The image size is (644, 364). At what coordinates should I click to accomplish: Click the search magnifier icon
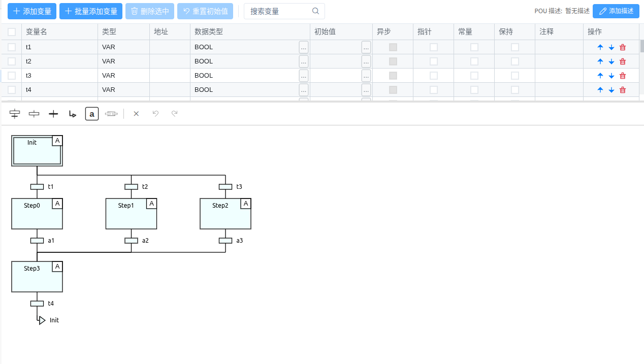[x=315, y=11]
